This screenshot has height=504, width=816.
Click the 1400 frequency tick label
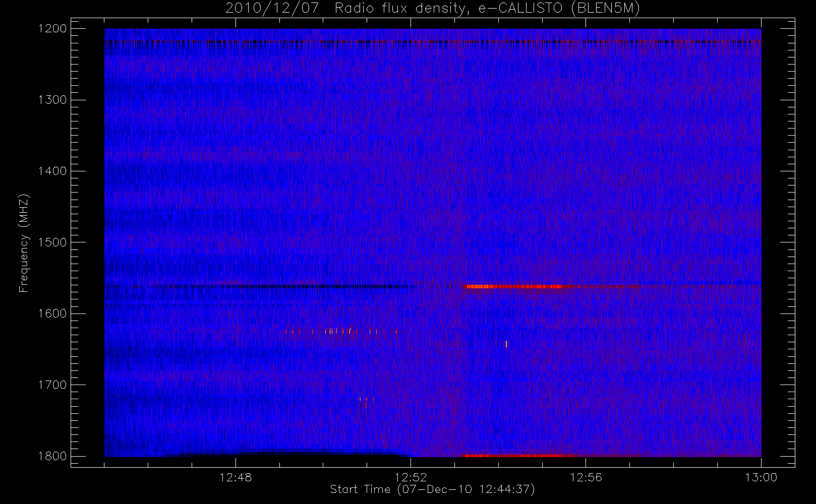52,171
